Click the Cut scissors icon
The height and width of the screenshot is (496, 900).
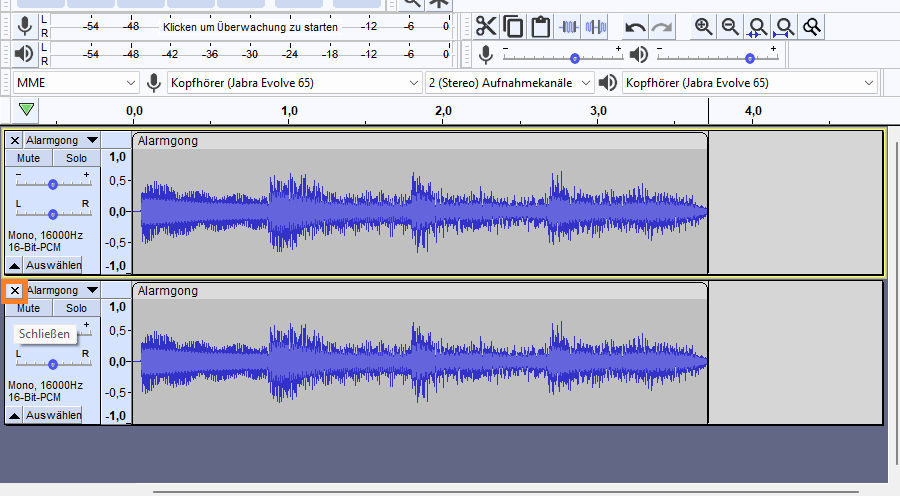tap(486, 27)
